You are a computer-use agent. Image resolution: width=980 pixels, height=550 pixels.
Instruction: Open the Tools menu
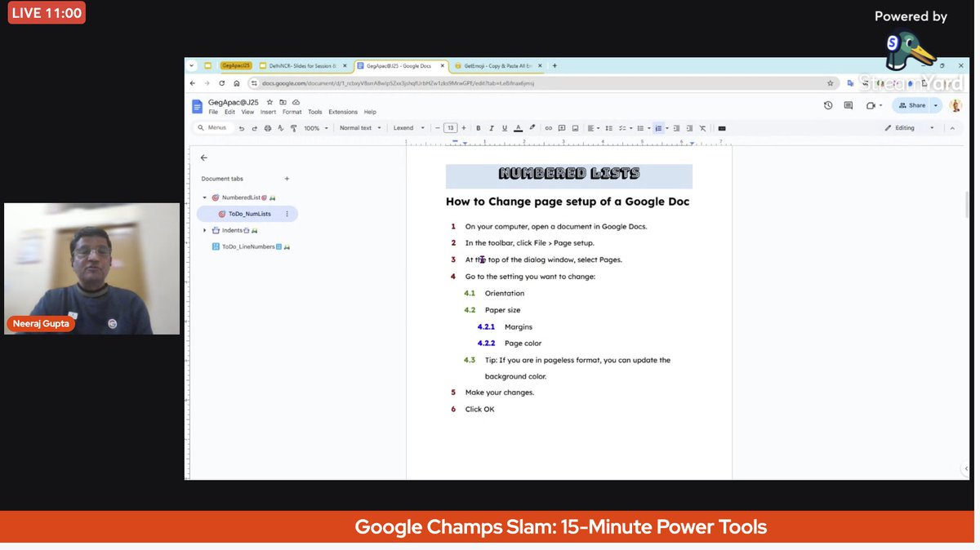314,112
